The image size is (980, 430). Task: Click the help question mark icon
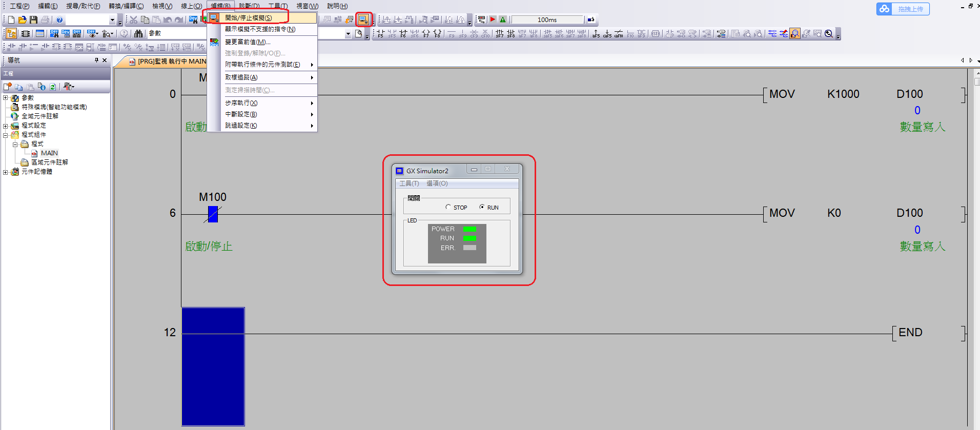[59, 20]
